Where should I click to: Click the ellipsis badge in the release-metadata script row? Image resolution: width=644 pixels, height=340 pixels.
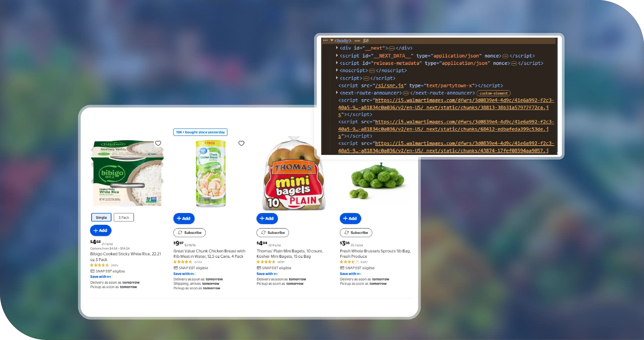pyautogui.click(x=514, y=63)
